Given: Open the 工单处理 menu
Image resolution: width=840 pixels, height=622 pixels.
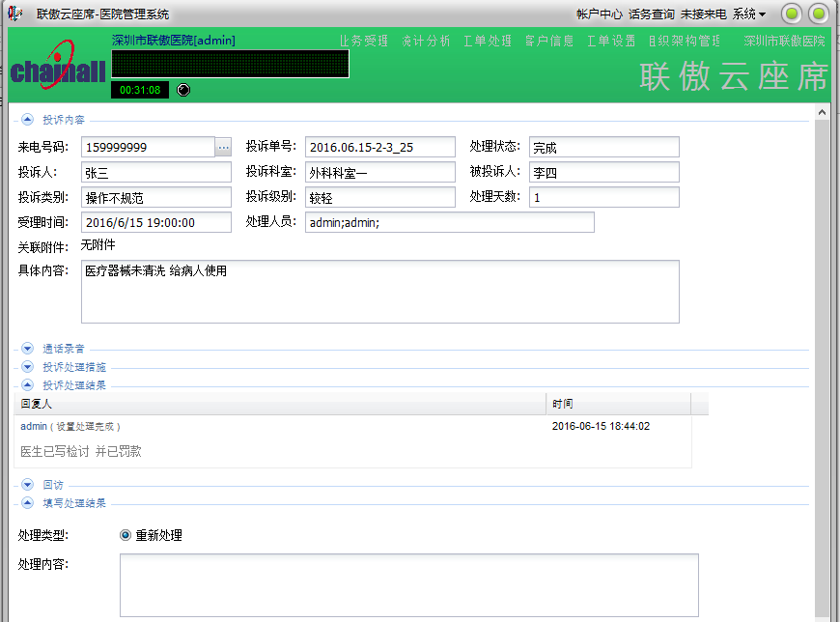Looking at the screenshot, I should [x=488, y=41].
